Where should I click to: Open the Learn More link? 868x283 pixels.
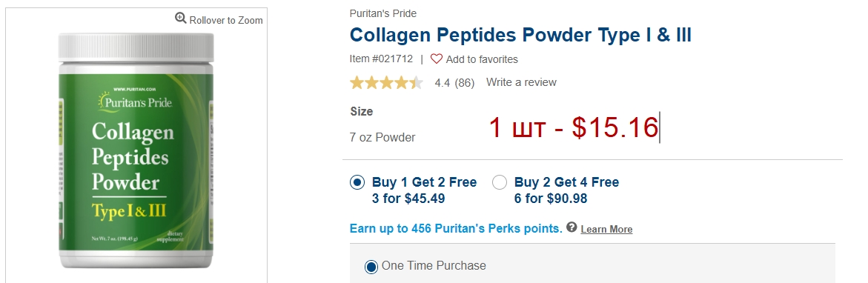(x=607, y=229)
